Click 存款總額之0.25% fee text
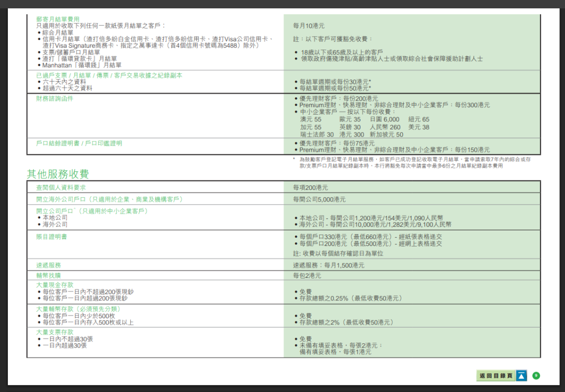Image resolution: width=565 pixels, height=392 pixels. click(351, 298)
